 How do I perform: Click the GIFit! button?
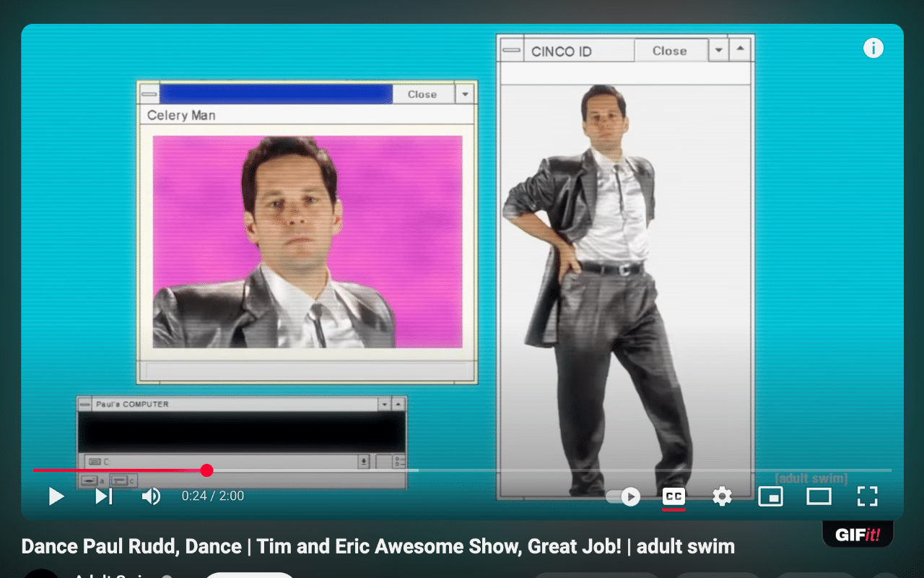[858, 535]
